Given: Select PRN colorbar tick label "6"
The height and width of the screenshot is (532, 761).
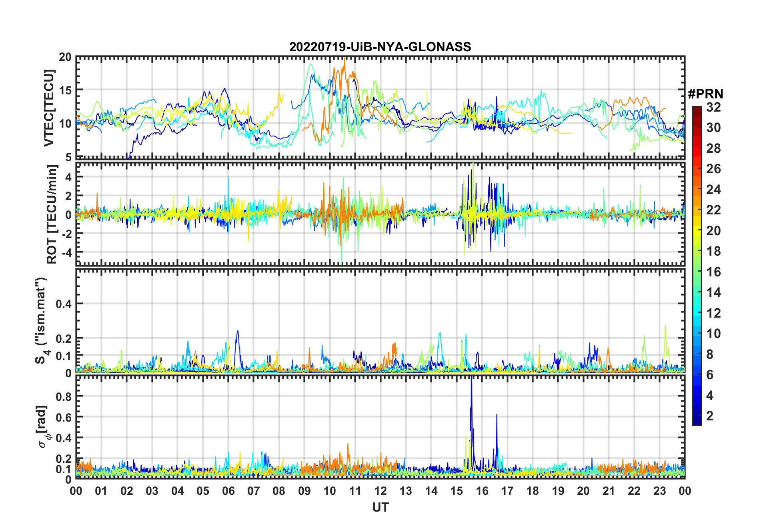Looking at the screenshot, I should click(x=710, y=375).
